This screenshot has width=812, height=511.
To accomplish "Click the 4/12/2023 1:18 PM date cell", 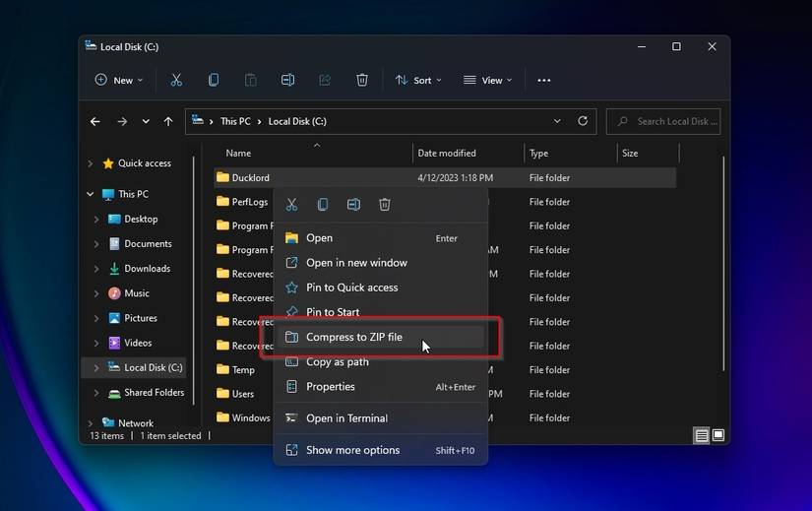I will (x=455, y=178).
